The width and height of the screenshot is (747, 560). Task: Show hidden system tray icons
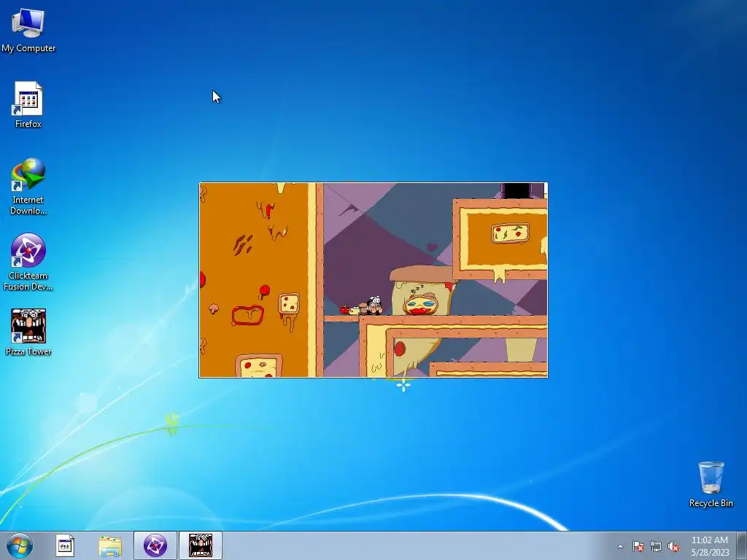pos(620,546)
